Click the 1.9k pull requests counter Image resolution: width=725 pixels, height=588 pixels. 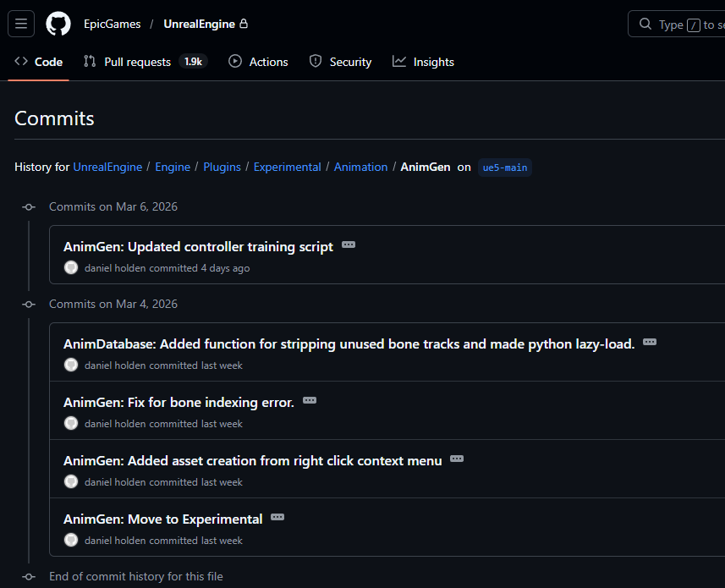click(193, 62)
